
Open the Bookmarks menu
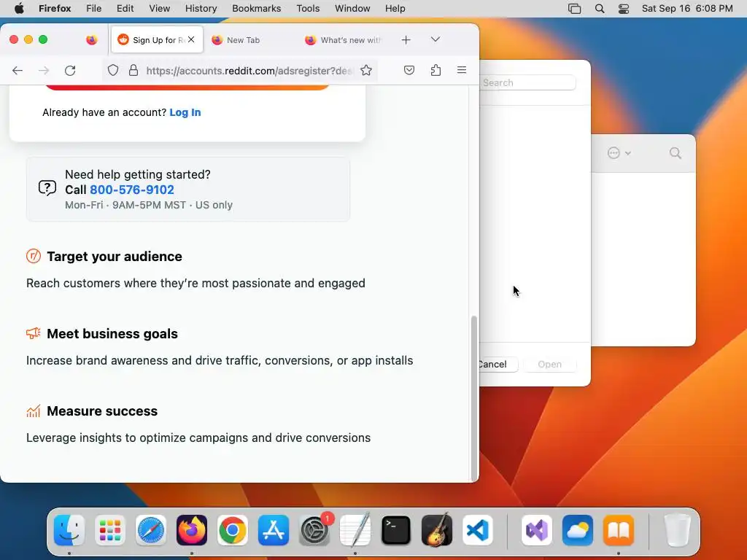[x=256, y=9]
